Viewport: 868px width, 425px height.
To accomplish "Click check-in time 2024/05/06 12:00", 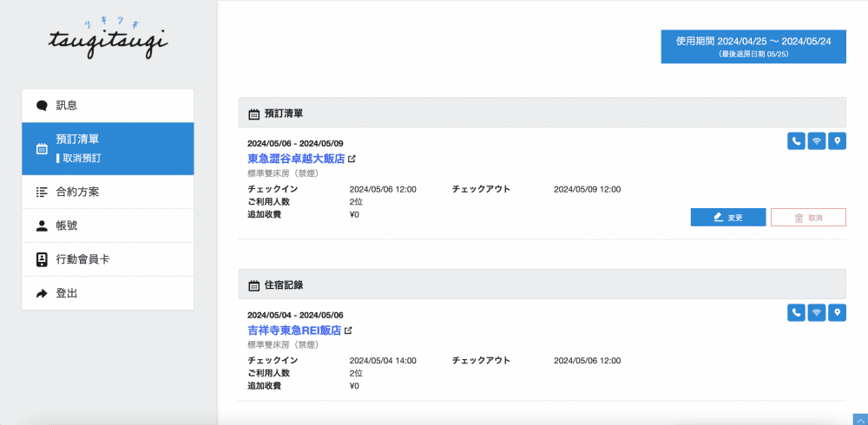I will 383,189.
